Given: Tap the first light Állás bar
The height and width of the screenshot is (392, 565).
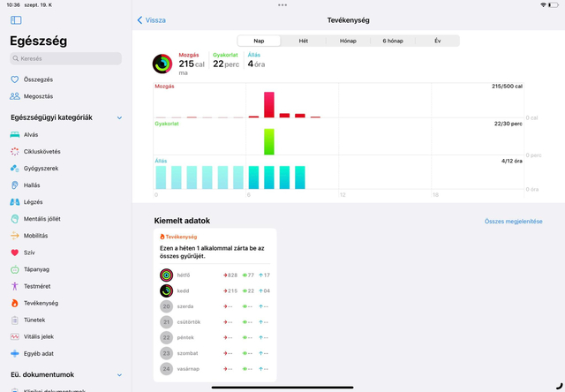Looking at the screenshot, I should pos(161,177).
